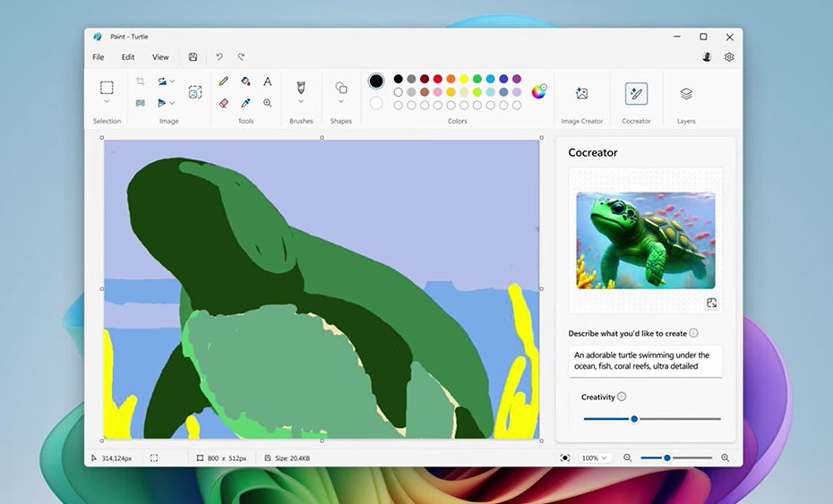Select the Color picker eyedropper tool
The image size is (833, 504).
click(245, 103)
